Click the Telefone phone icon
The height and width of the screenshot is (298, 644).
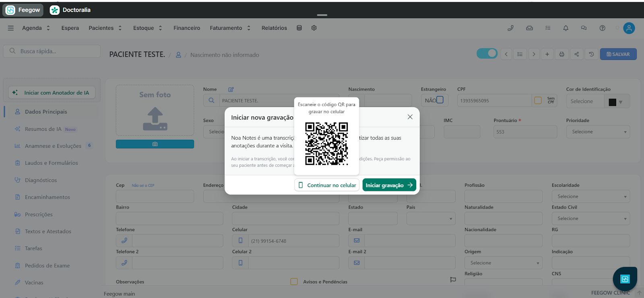point(124,241)
